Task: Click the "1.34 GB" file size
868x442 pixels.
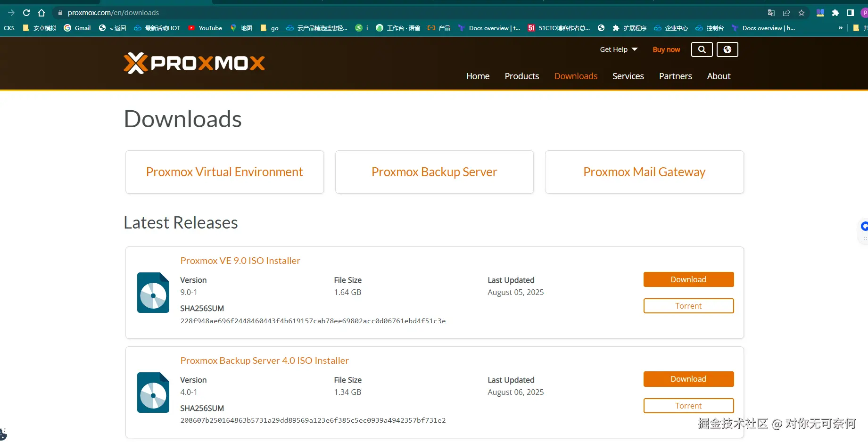Action: [347, 392]
